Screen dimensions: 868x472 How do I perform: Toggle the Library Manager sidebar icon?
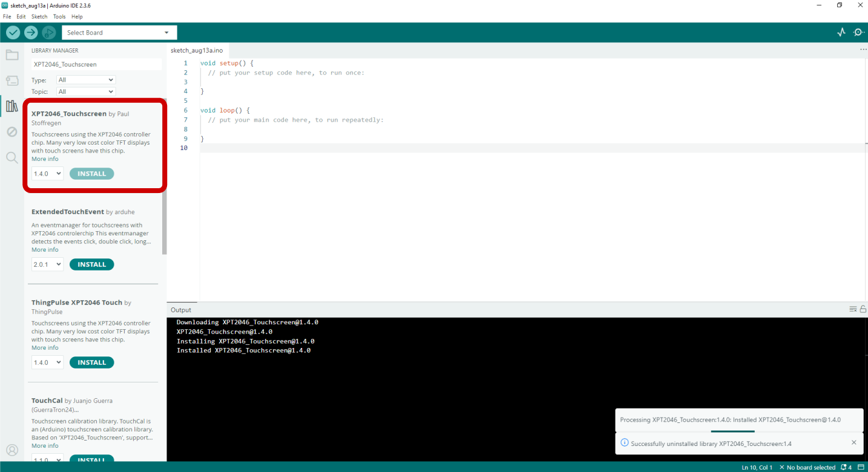12,106
